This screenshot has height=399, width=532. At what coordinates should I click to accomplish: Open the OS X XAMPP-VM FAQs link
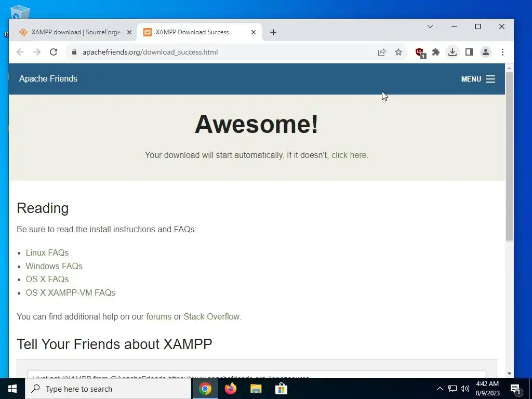point(71,292)
